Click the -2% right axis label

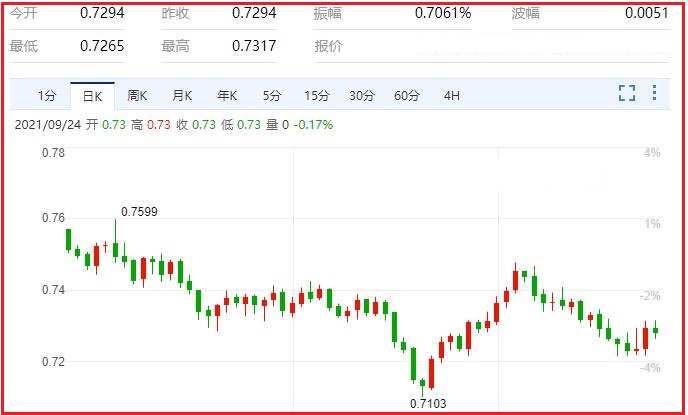coord(650,296)
